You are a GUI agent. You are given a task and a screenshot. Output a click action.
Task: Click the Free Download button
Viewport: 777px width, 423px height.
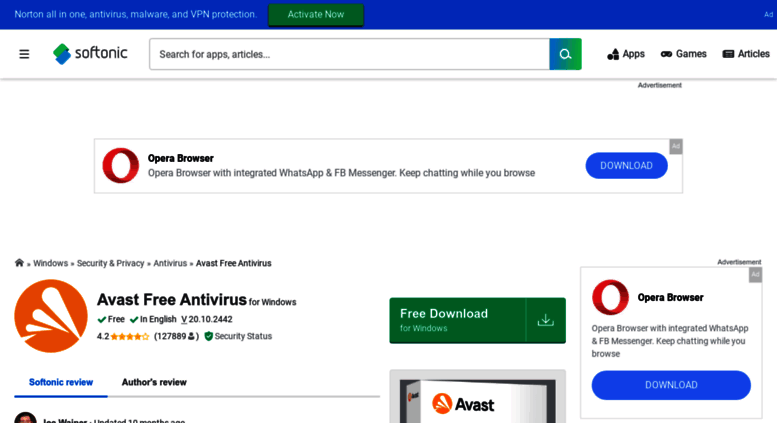click(x=477, y=320)
